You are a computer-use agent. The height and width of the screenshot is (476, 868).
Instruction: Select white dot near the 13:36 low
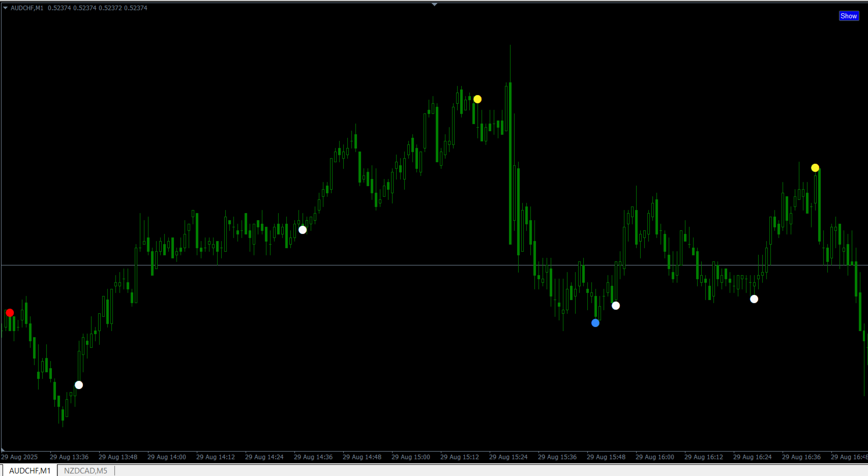pos(79,385)
